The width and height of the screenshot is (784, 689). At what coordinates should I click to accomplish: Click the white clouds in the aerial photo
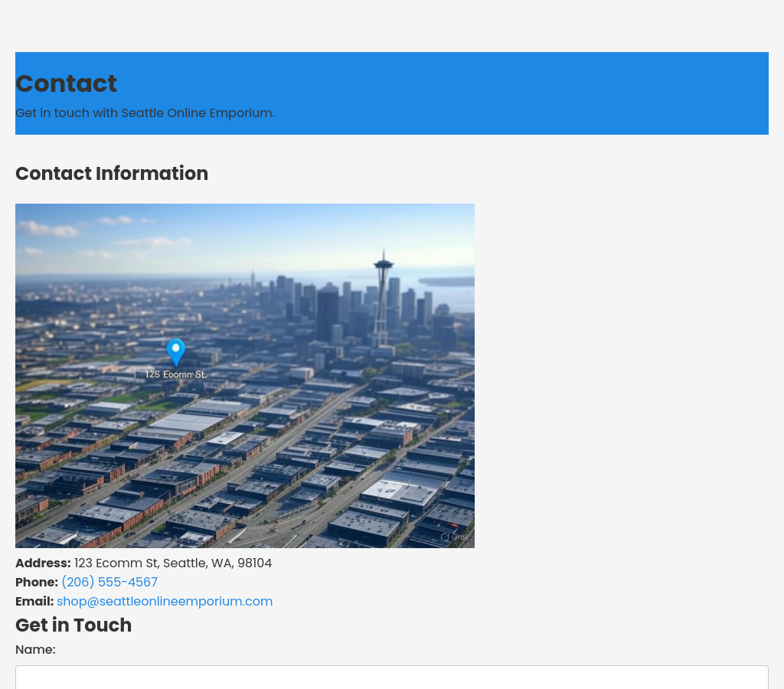[x=50, y=228]
